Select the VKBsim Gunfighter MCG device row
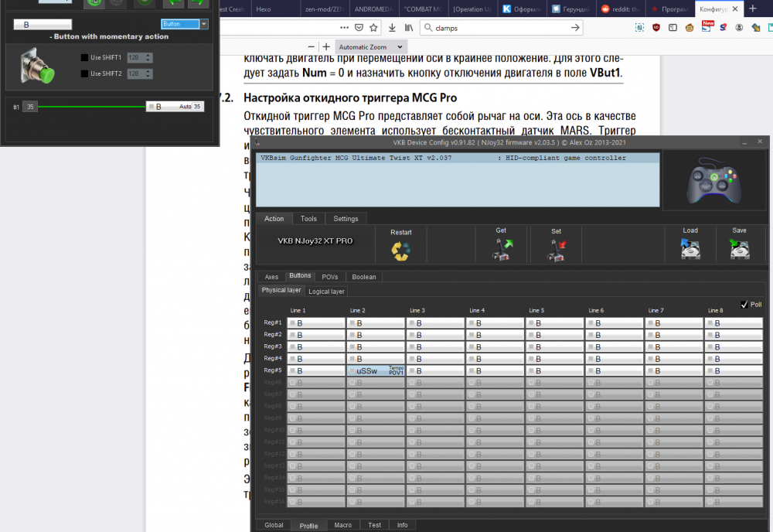Image resolution: width=773 pixels, height=532 pixels. 458,158
